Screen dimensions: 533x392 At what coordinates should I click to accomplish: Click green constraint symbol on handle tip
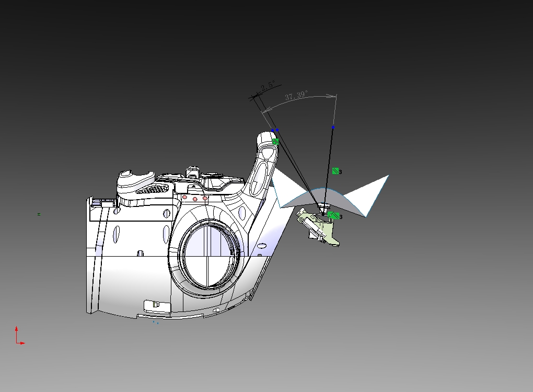(275, 142)
